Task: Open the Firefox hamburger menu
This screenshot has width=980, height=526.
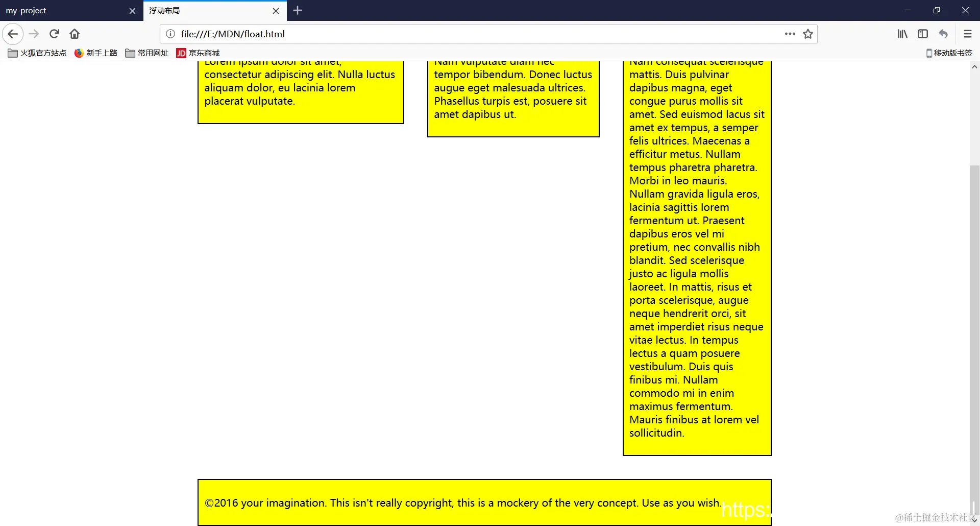Action: click(968, 34)
